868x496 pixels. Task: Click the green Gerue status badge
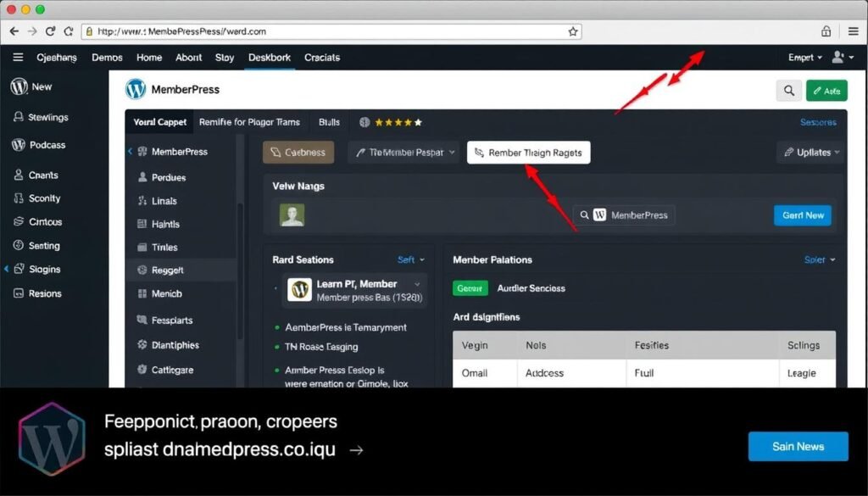pos(470,288)
